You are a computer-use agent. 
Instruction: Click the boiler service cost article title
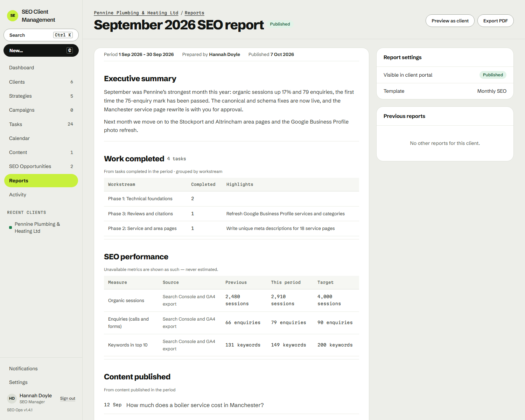pyautogui.click(x=195, y=405)
